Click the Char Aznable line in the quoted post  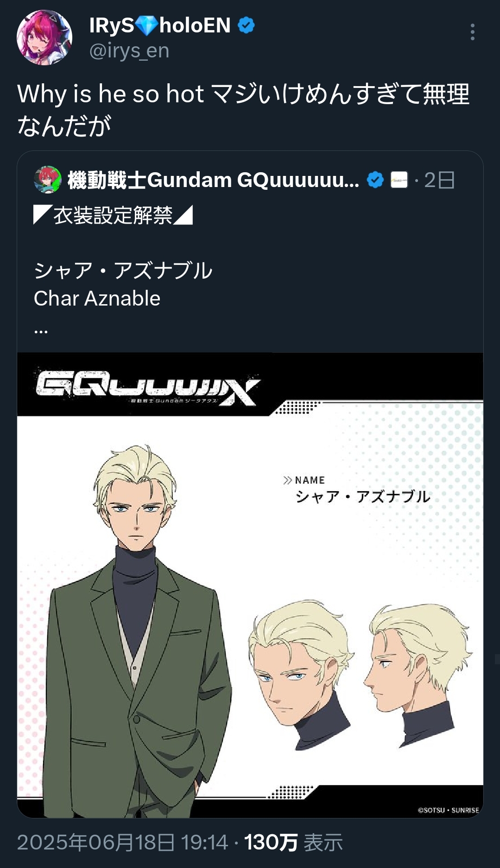coord(97,299)
